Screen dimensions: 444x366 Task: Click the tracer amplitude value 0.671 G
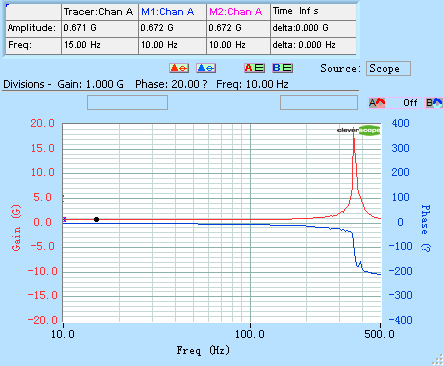(80, 28)
